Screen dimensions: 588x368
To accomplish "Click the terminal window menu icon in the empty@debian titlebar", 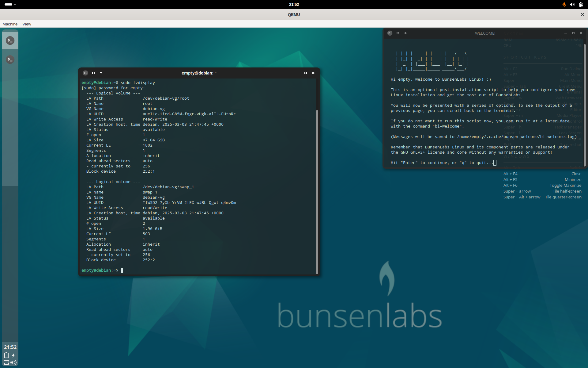I will (x=85, y=73).
